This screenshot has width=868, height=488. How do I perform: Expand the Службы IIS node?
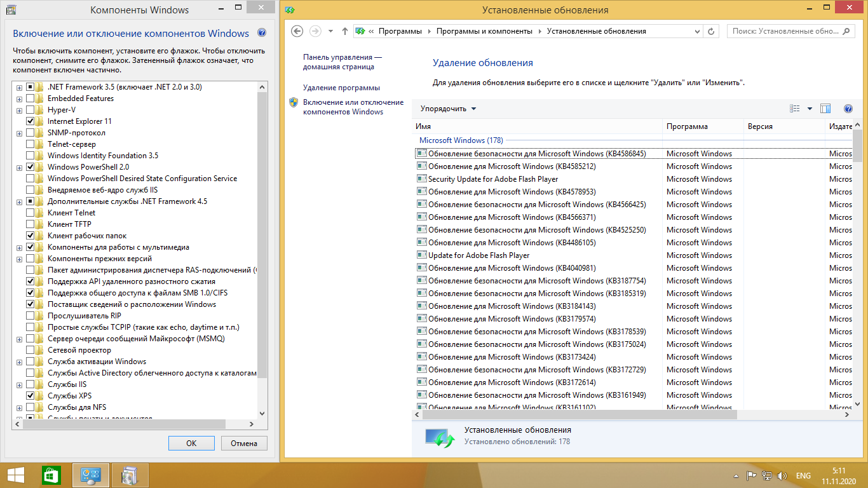click(20, 384)
